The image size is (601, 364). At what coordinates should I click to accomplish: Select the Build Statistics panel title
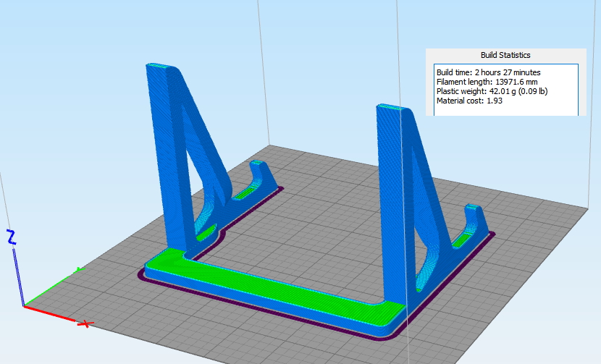pyautogui.click(x=505, y=55)
